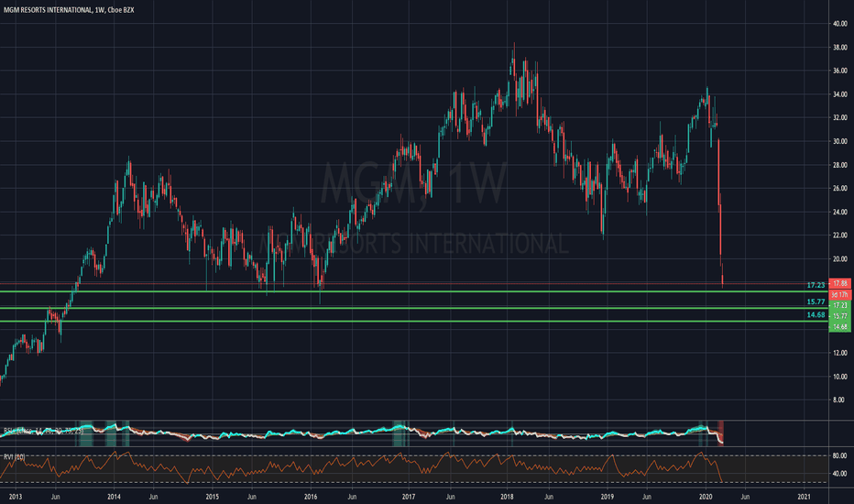The width and height of the screenshot is (854, 504).
Task: Click the 2016 time axis label
Action: click(x=311, y=497)
